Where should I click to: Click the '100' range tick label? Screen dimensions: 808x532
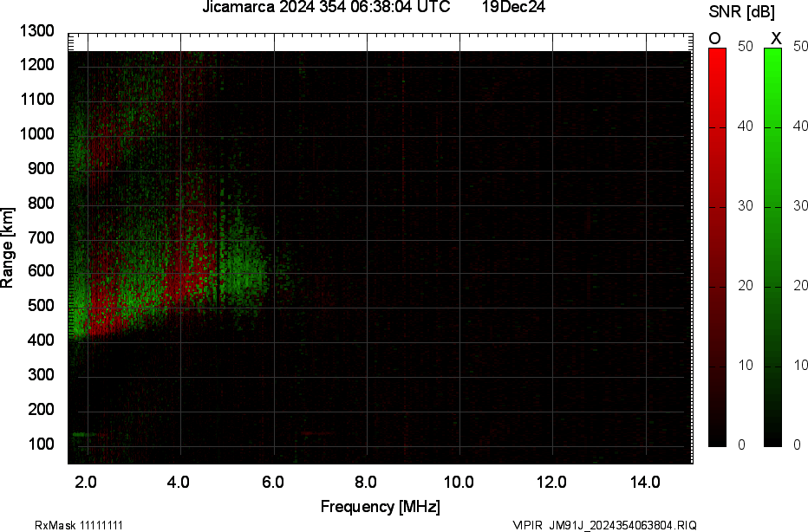point(42,444)
